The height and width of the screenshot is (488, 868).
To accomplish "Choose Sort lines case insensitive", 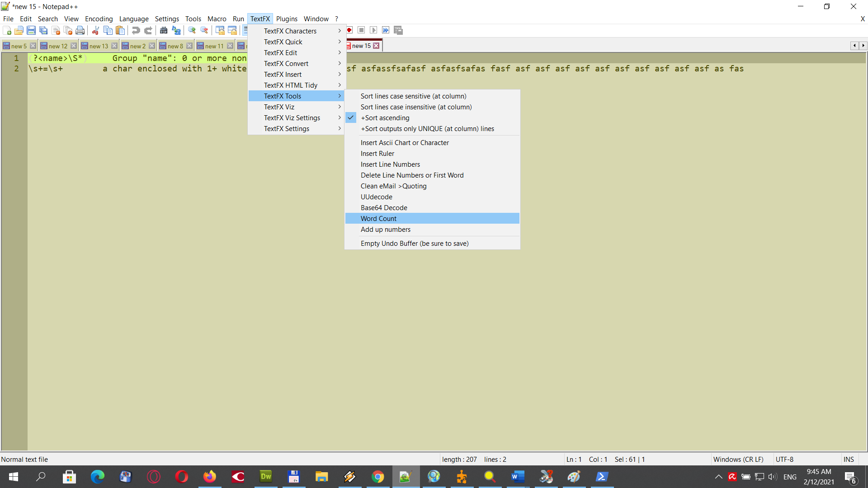I will [432, 107].
